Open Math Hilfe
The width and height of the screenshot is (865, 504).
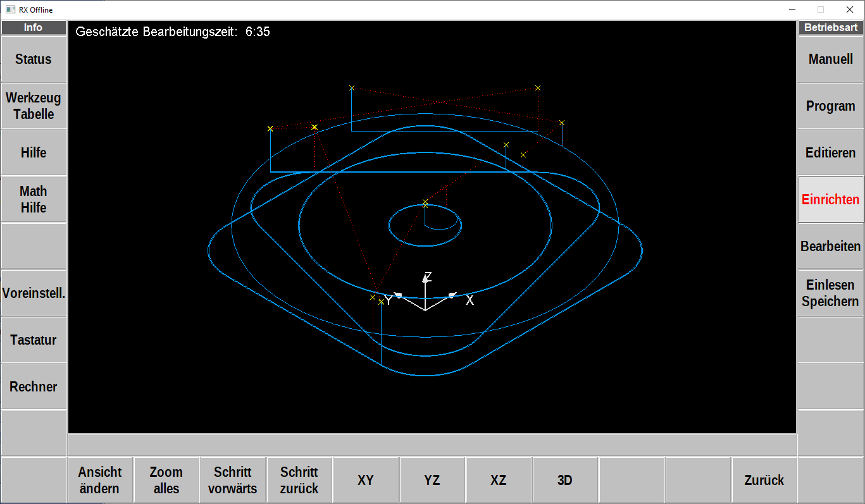point(34,200)
